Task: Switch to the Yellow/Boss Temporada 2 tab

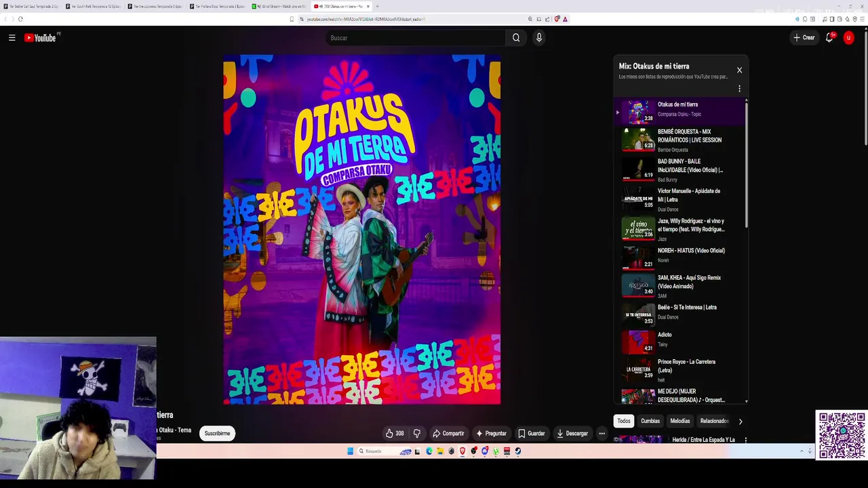Action: pos(216,6)
